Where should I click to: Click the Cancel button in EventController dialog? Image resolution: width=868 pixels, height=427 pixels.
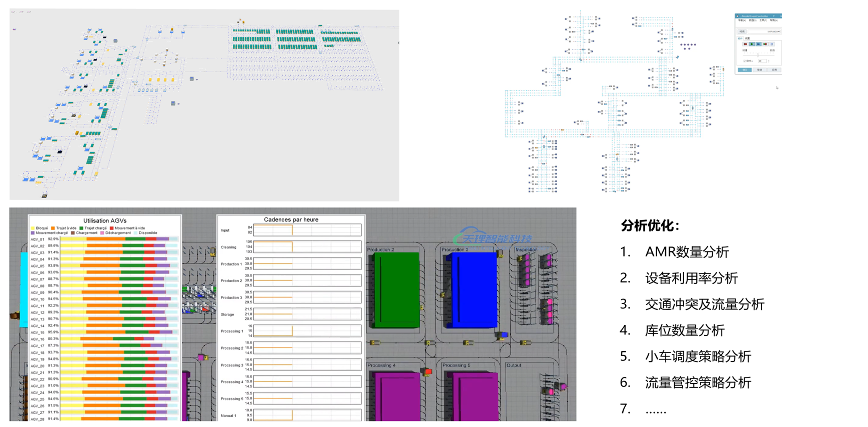point(760,70)
